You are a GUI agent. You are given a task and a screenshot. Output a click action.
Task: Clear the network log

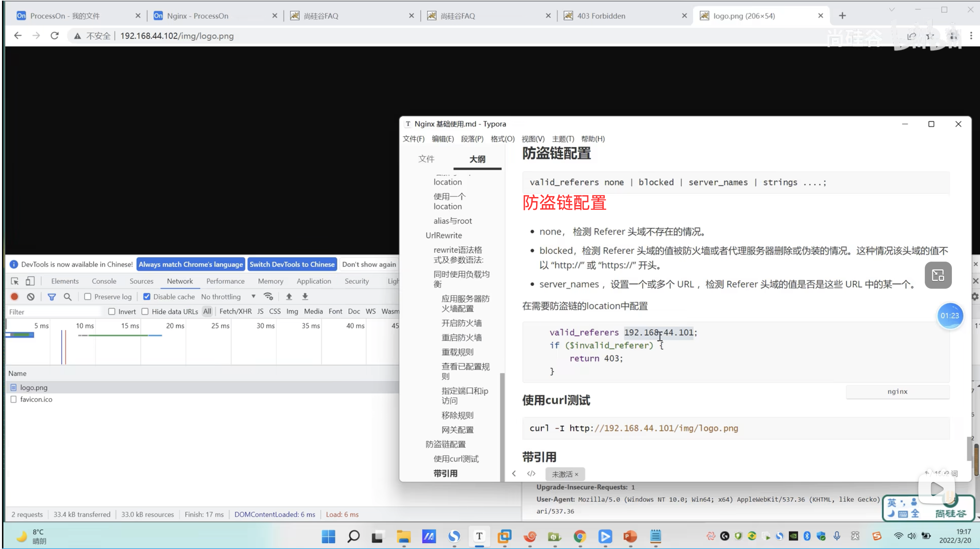[x=31, y=297]
